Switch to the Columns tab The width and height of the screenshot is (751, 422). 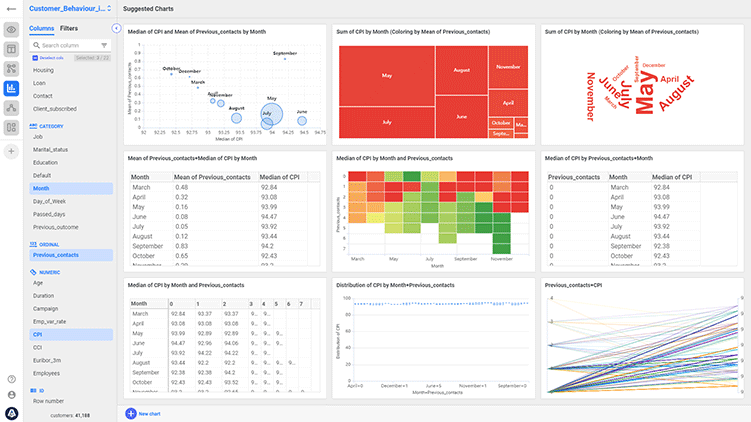(x=42, y=29)
